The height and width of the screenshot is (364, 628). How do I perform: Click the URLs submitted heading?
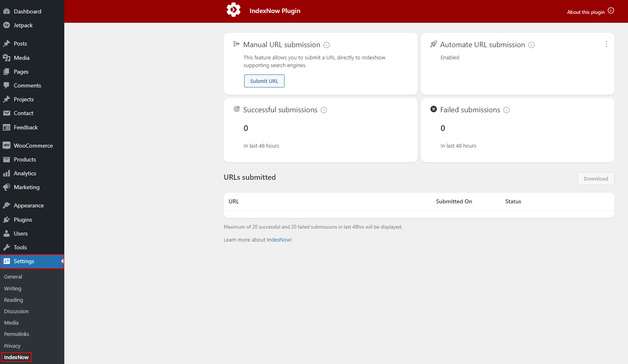(249, 177)
